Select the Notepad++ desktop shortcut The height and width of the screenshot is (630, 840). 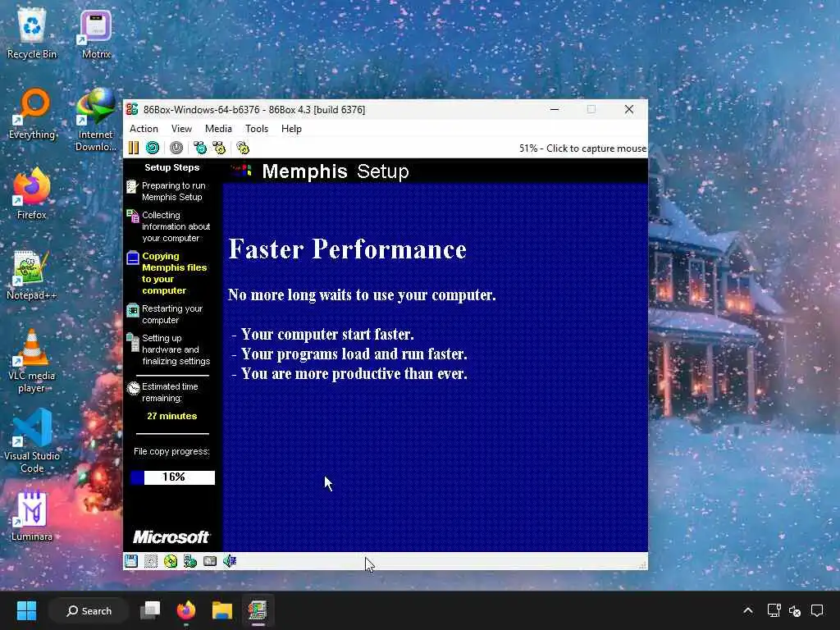pos(32,275)
